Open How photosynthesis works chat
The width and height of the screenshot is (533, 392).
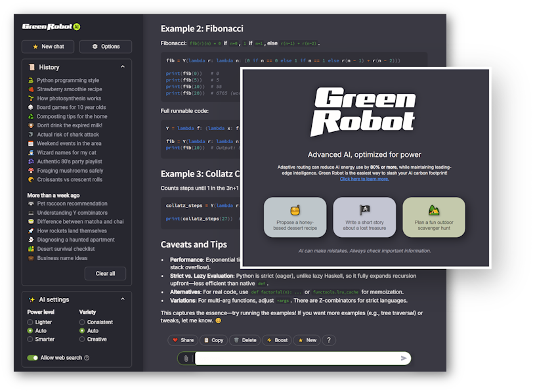pos(69,98)
